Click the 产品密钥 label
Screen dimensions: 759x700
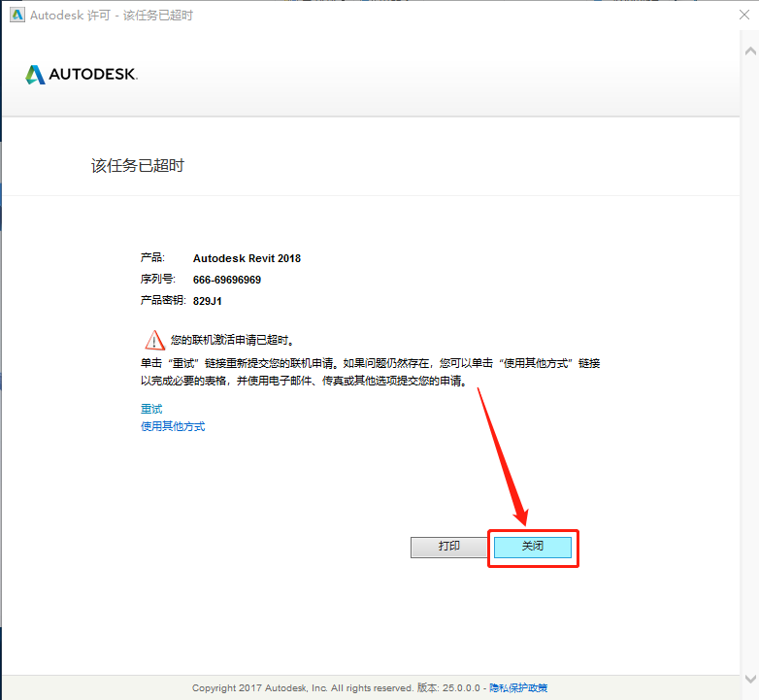(x=163, y=301)
